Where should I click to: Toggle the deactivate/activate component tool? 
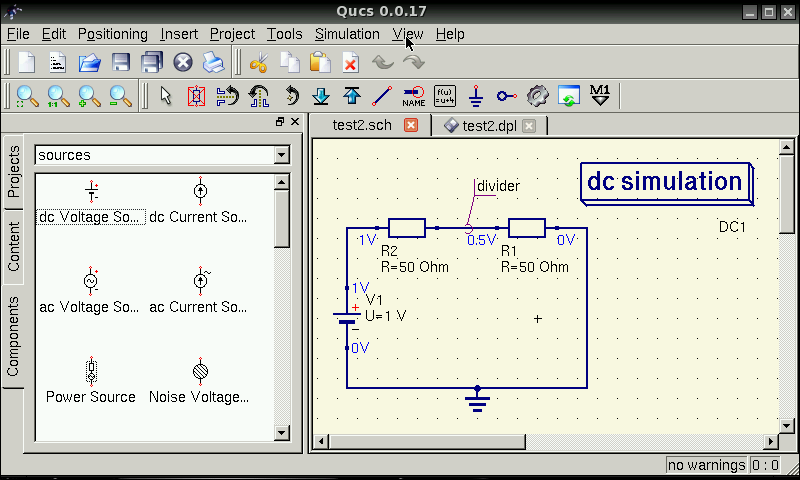[x=196, y=96]
